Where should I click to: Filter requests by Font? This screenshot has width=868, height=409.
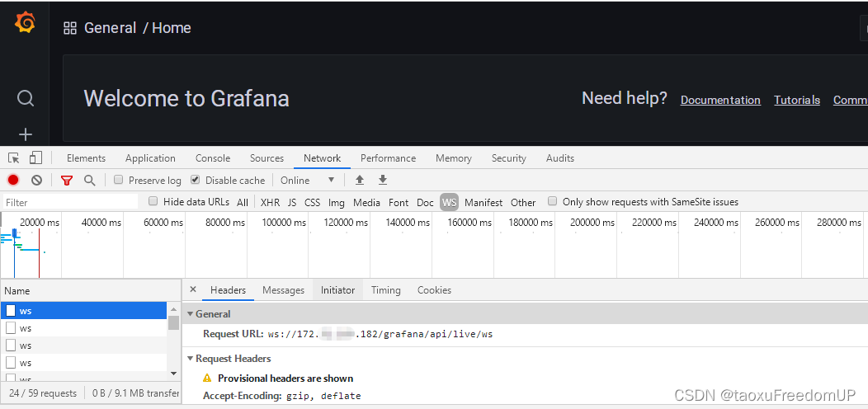[399, 203]
